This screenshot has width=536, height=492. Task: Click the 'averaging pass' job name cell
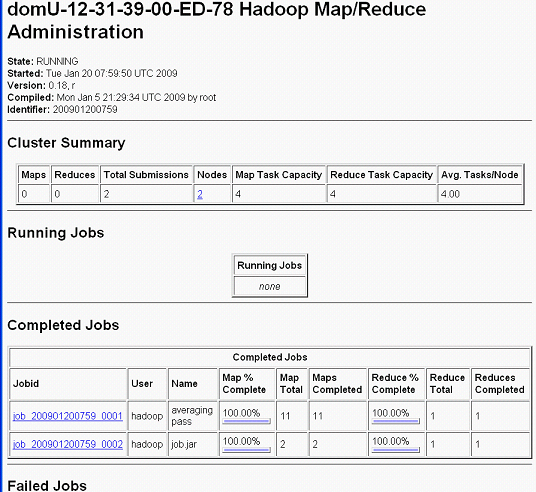pyautogui.click(x=192, y=416)
